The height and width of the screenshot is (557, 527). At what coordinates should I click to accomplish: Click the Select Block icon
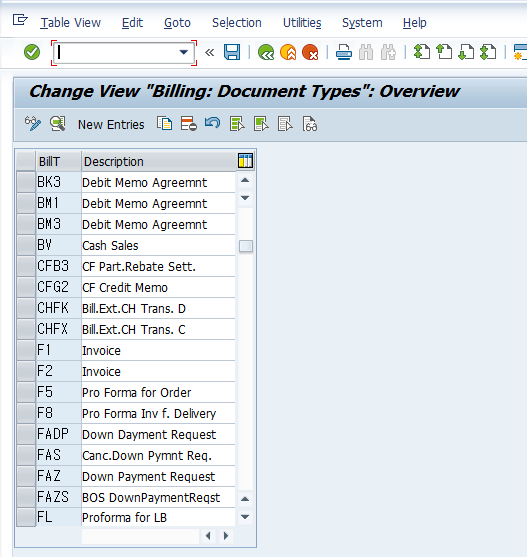point(261,124)
